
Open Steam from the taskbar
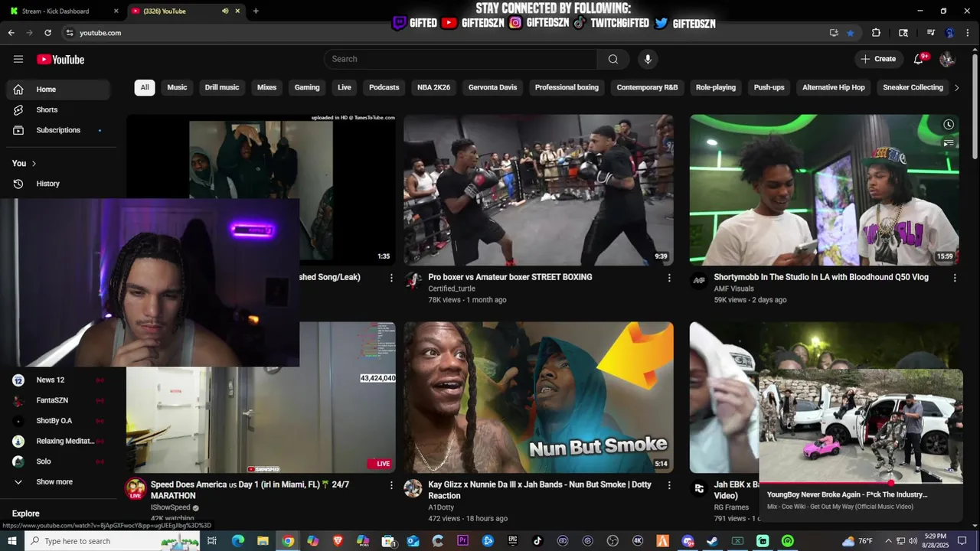point(713,541)
